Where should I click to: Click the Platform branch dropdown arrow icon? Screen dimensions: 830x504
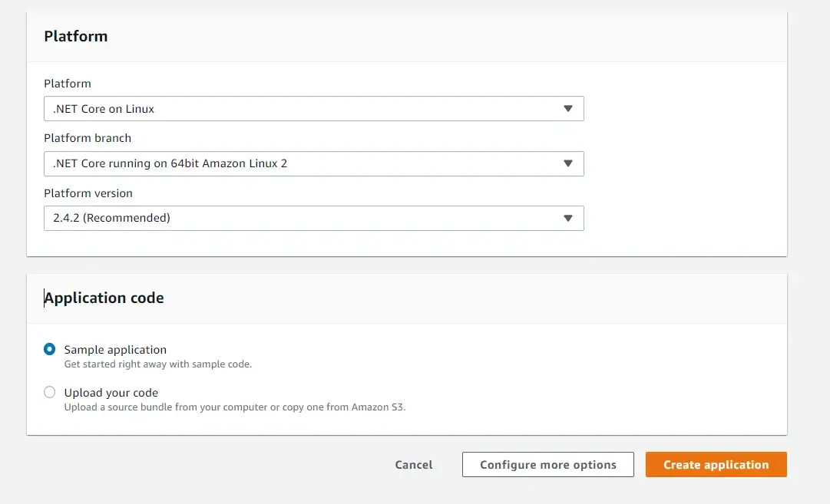tap(568, 163)
